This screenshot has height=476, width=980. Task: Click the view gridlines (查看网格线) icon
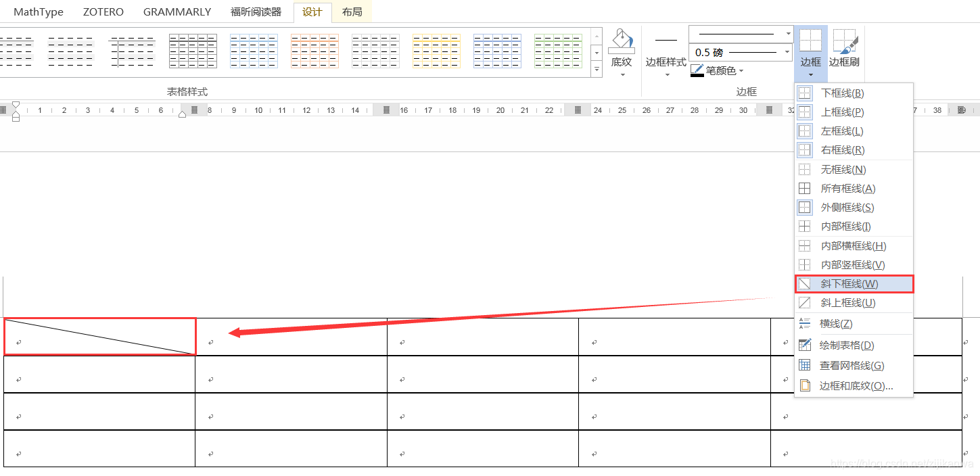coord(805,365)
